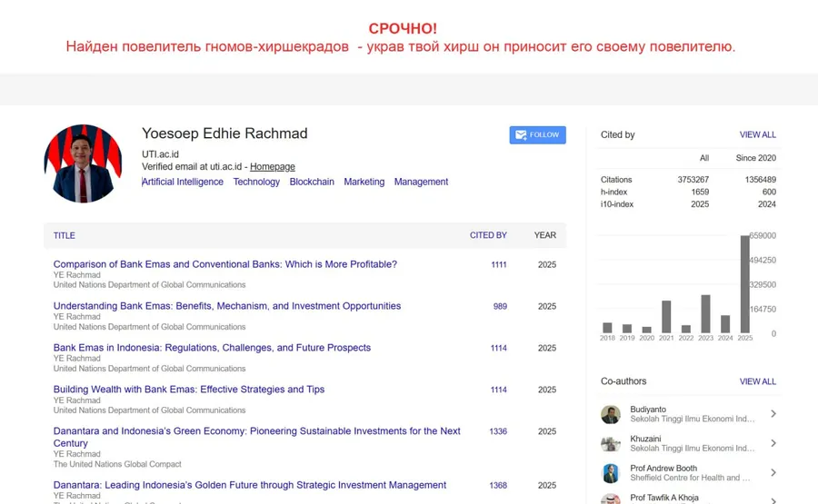This screenshot has height=504, width=818.
Task: Open 'Building Wealth with Bank Emas' paper
Action: (x=189, y=390)
